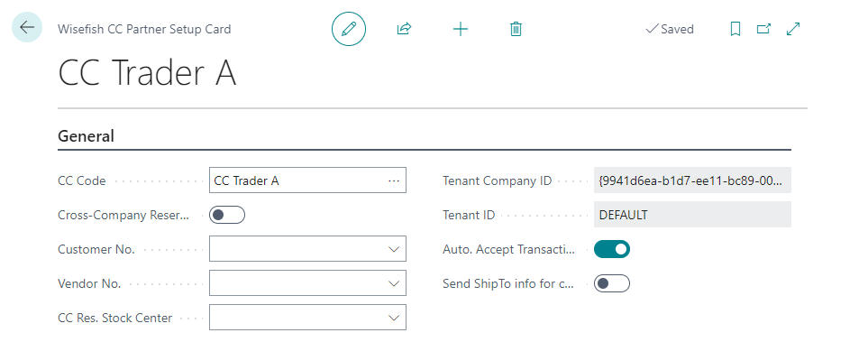The width and height of the screenshot is (868, 342).
Task: Click the bookmark icon
Action: pos(736,29)
